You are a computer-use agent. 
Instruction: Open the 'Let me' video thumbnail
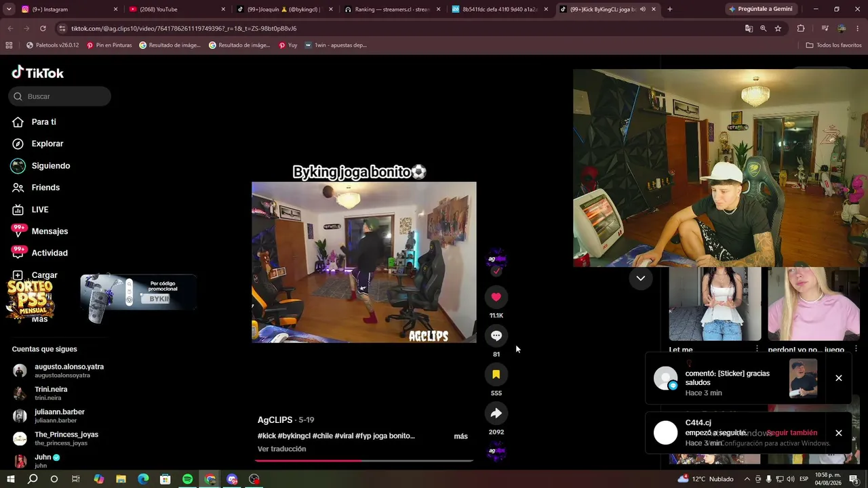coord(715,304)
